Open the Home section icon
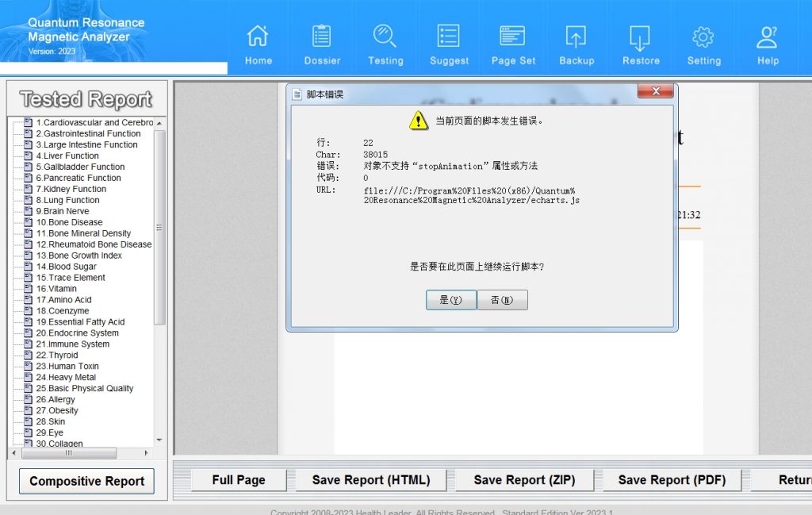Viewport: 812px width, 515px height. click(258, 37)
